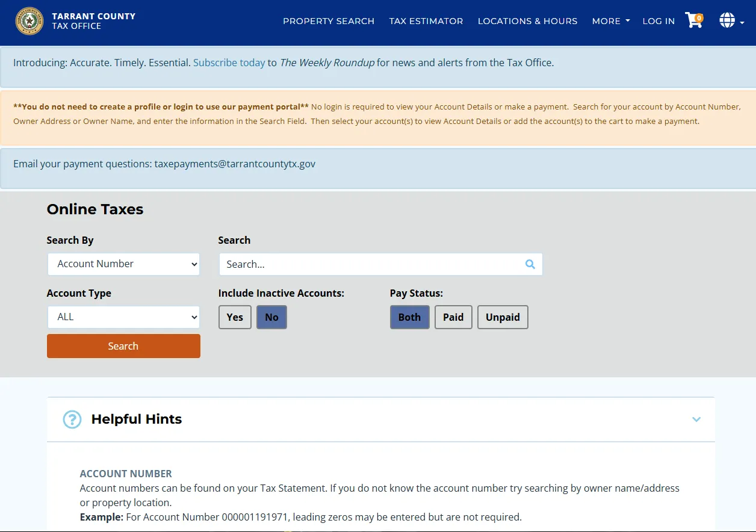Set Include Inactive Accounts to Yes
Viewport: 756px width, 532px height.
tap(235, 317)
